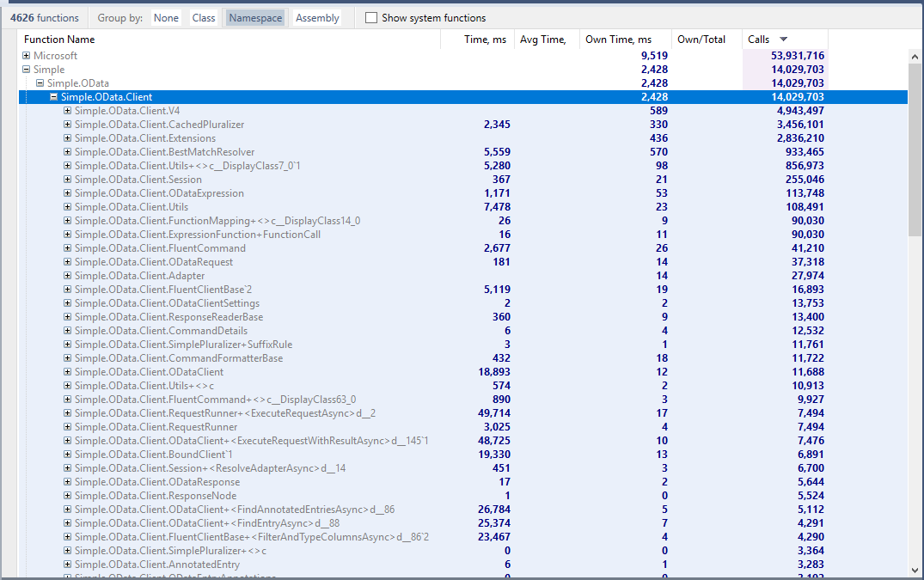Collapse the Simple namespace node
The width and height of the screenshot is (924, 580).
click(26, 69)
